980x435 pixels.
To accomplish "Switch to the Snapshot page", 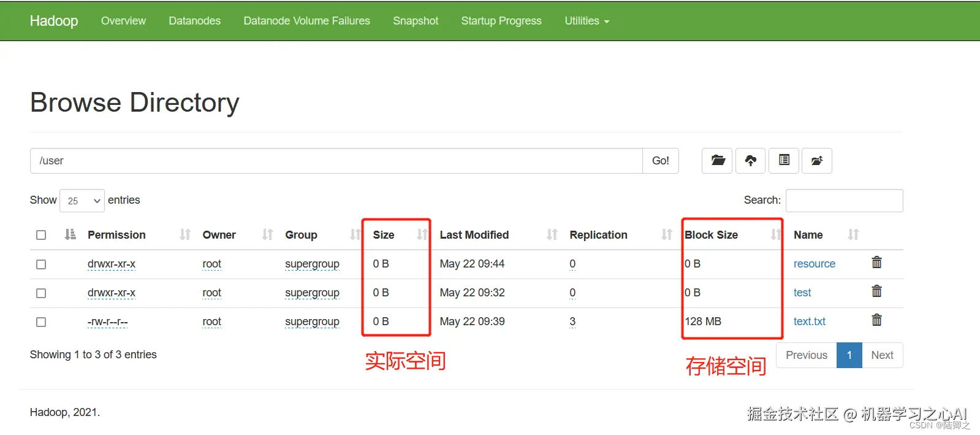I will pos(416,21).
